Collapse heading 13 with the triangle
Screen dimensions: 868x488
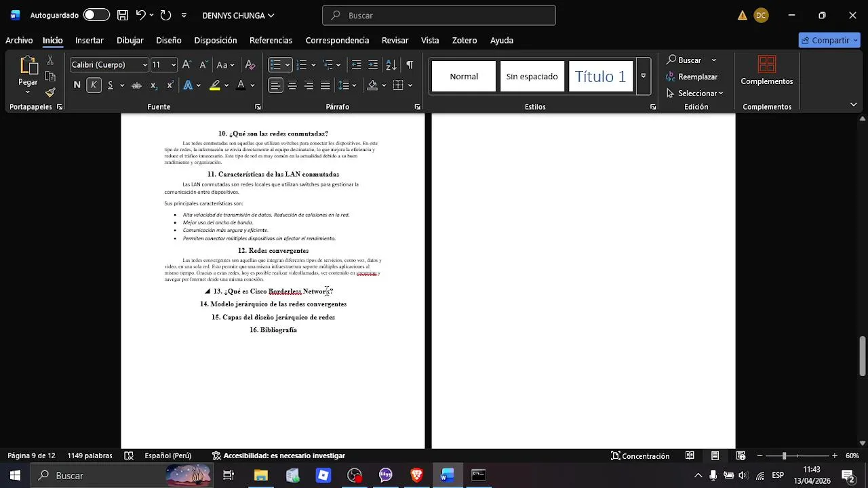[x=208, y=291]
